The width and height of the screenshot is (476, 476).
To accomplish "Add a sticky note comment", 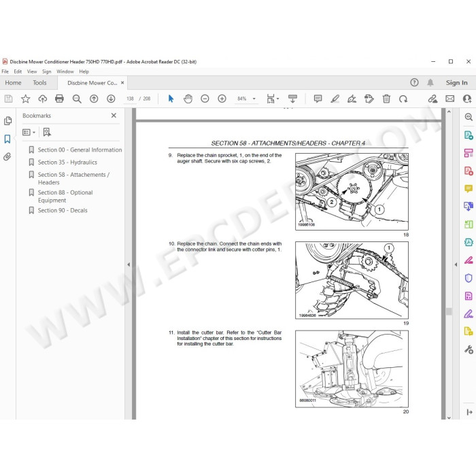I will pos(318,99).
